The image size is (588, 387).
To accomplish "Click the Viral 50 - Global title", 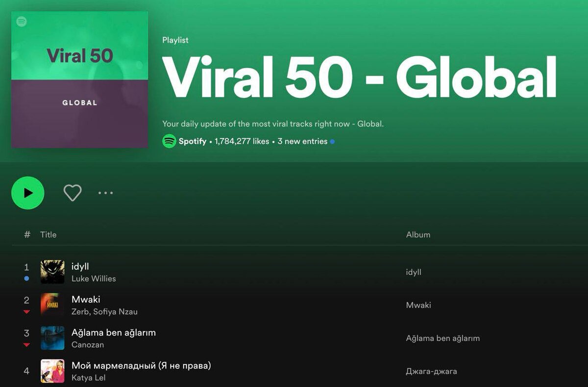I will point(360,78).
